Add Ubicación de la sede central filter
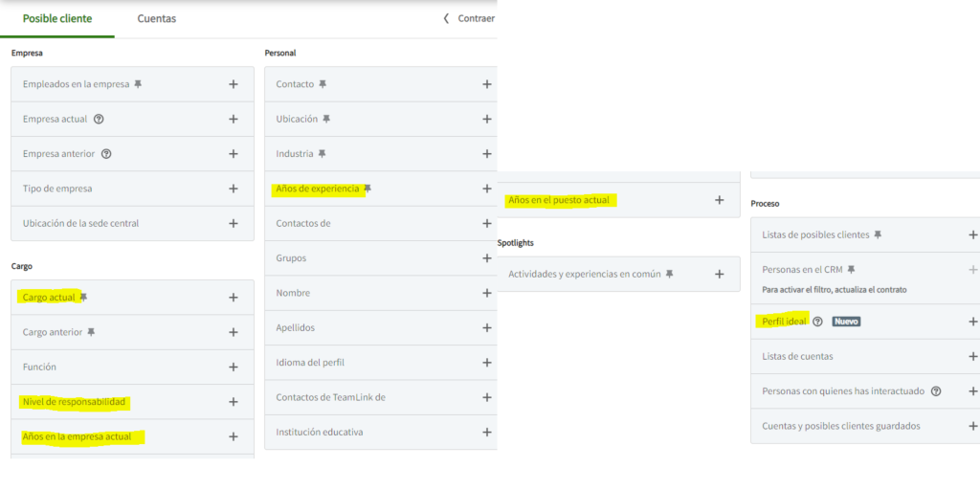This screenshot has width=980, height=490. pos(234,223)
